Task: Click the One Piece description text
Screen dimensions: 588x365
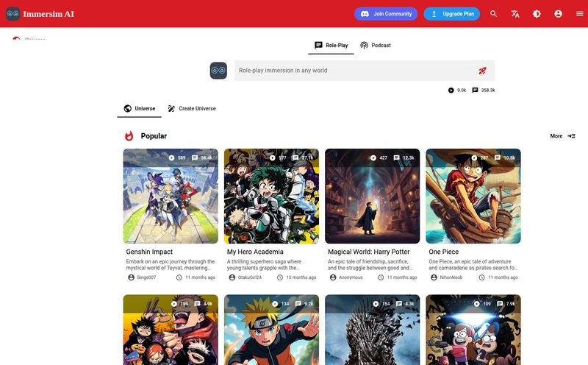Action: tap(473, 265)
